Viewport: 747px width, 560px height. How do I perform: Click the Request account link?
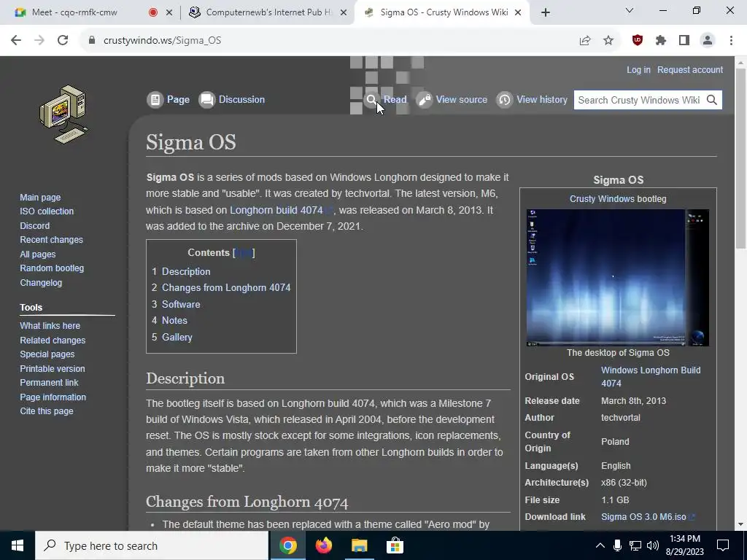click(x=690, y=69)
